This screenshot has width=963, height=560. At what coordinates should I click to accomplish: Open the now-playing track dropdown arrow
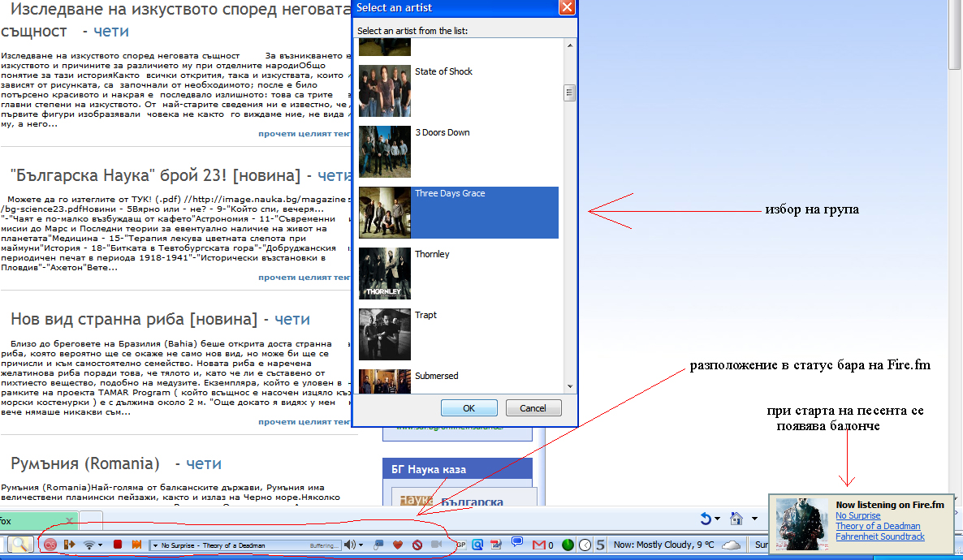pyautogui.click(x=155, y=545)
